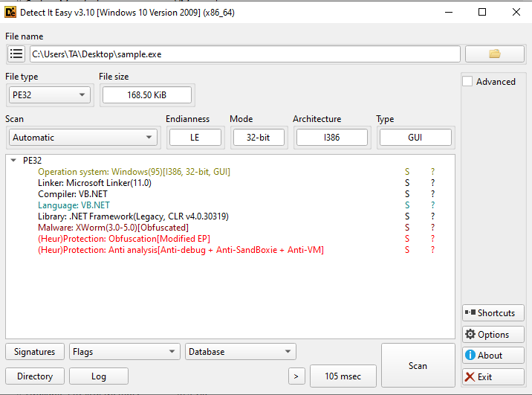Click the file list hamburger icon
The height and width of the screenshot is (395, 532).
pyautogui.click(x=16, y=54)
